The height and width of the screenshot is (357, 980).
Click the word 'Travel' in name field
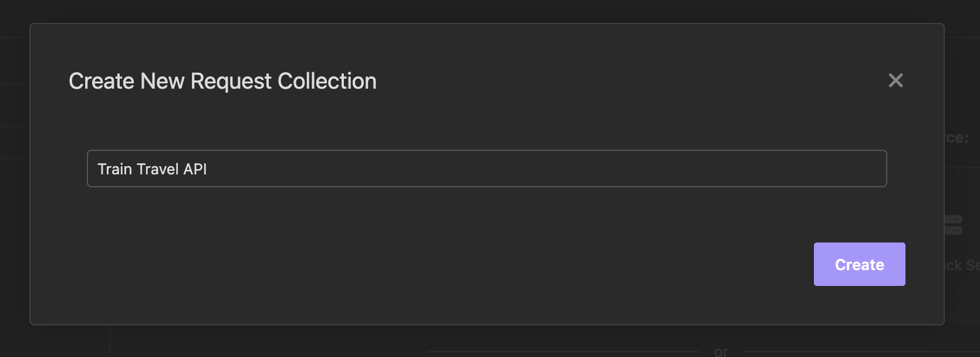[x=157, y=169]
